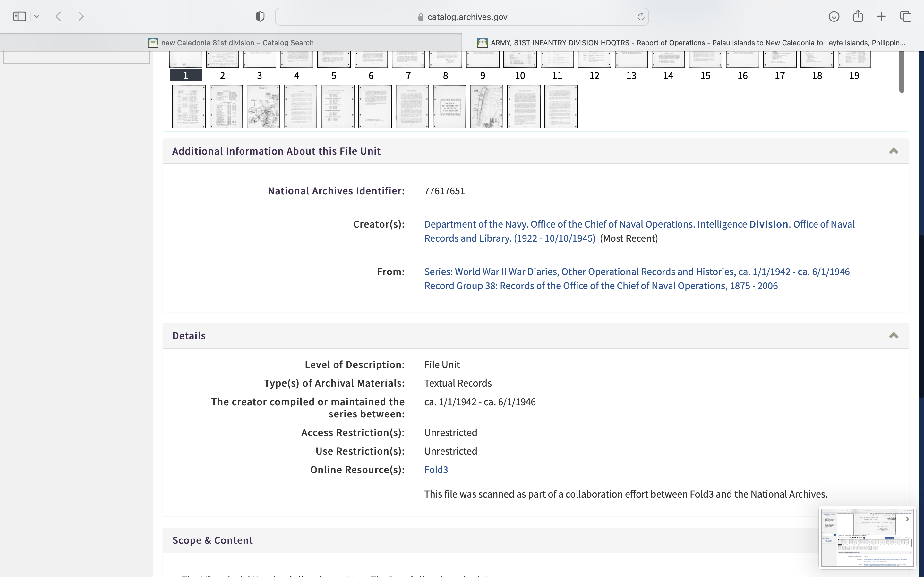Collapse the Details section

click(894, 336)
